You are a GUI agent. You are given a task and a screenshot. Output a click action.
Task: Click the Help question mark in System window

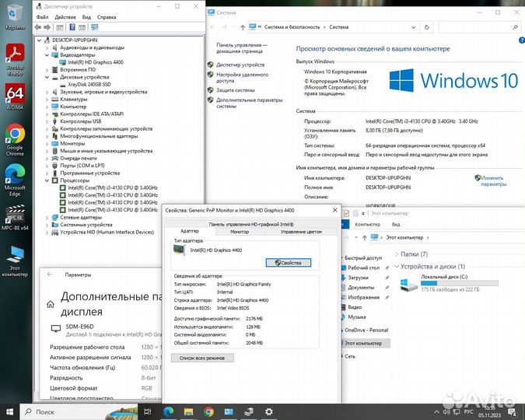click(x=522, y=40)
